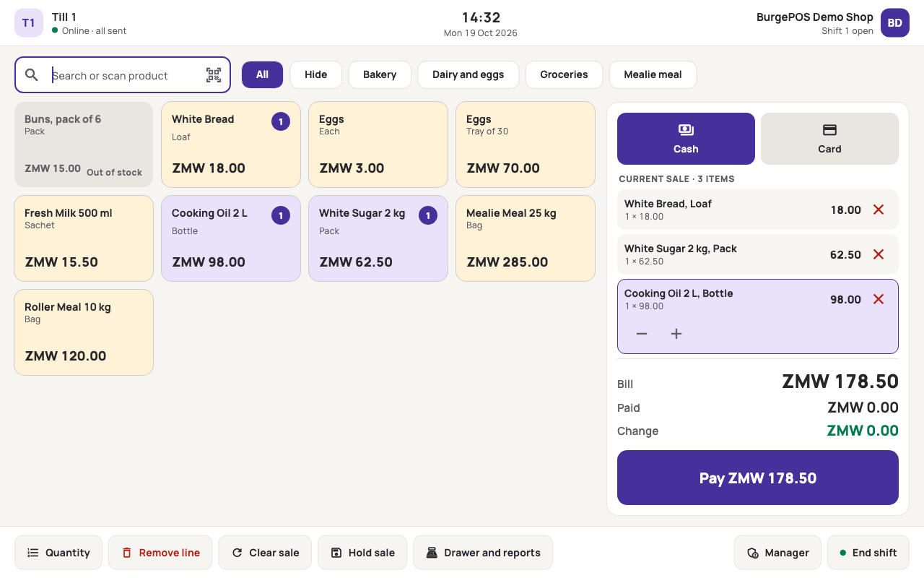
Task: Filter products by Dairy and eggs
Action: coord(468,74)
